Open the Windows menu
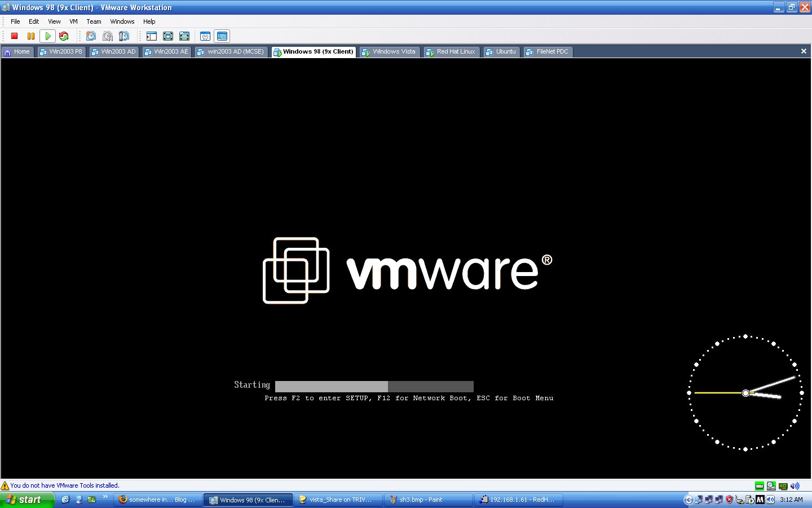 [x=122, y=21]
